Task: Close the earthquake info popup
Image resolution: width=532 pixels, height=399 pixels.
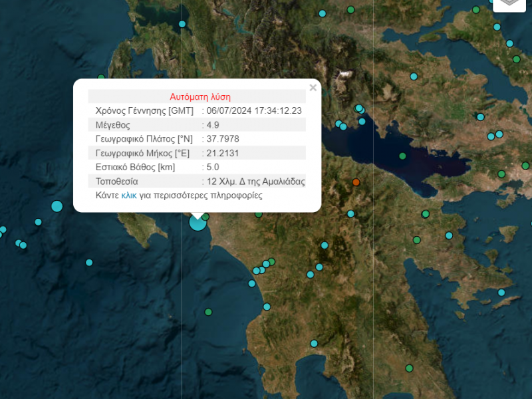Action: (x=313, y=88)
